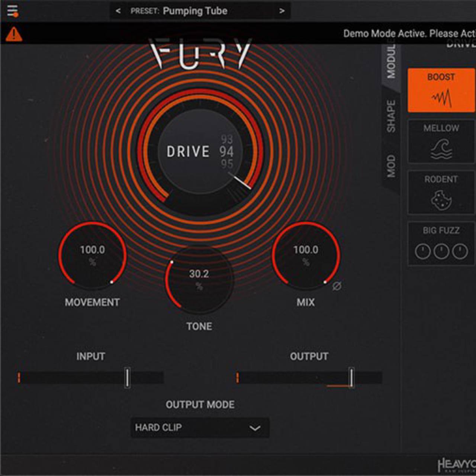Click the BIG FUZZ three knobs icon

point(441,252)
